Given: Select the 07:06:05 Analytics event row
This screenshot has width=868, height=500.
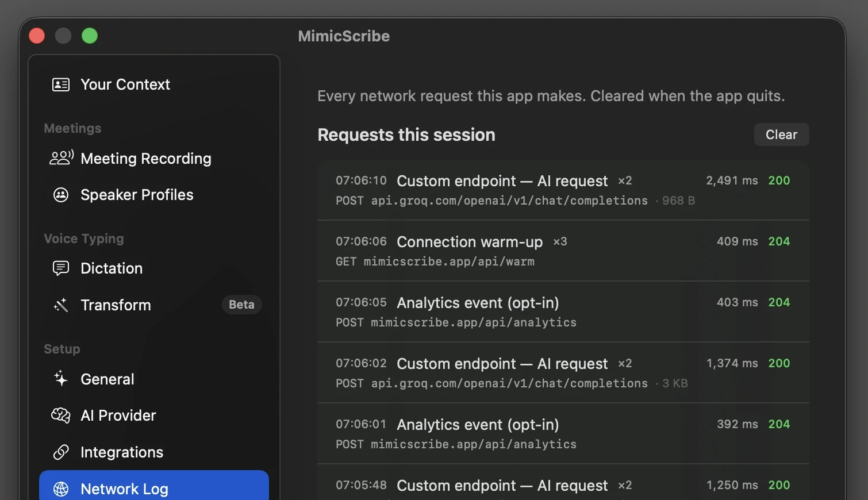Looking at the screenshot, I should pyautogui.click(x=563, y=311).
